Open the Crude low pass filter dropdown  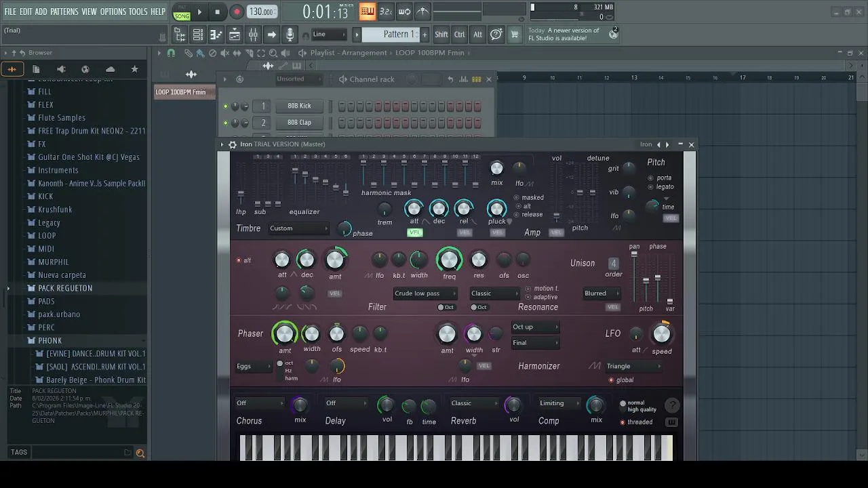[x=425, y=293]
